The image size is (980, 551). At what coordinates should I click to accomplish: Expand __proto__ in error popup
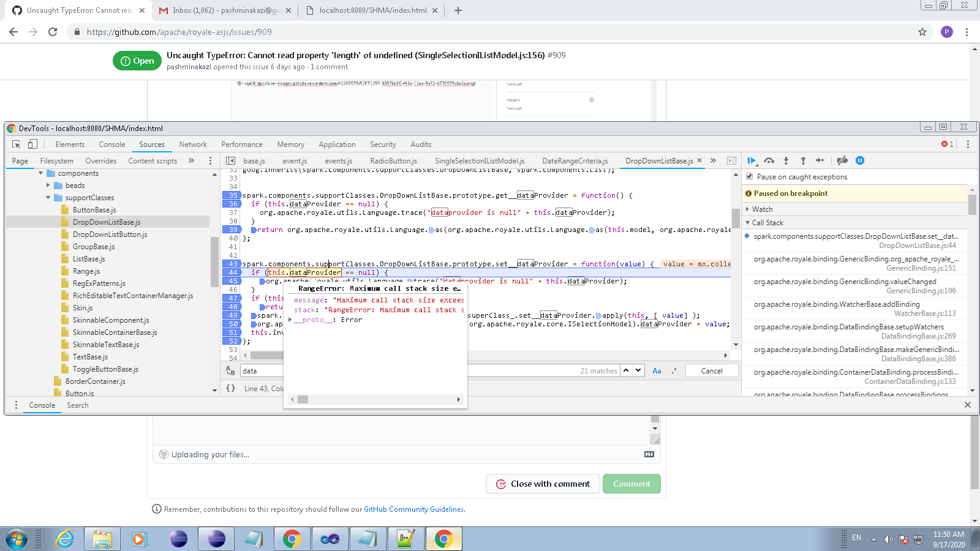(290, 320)
